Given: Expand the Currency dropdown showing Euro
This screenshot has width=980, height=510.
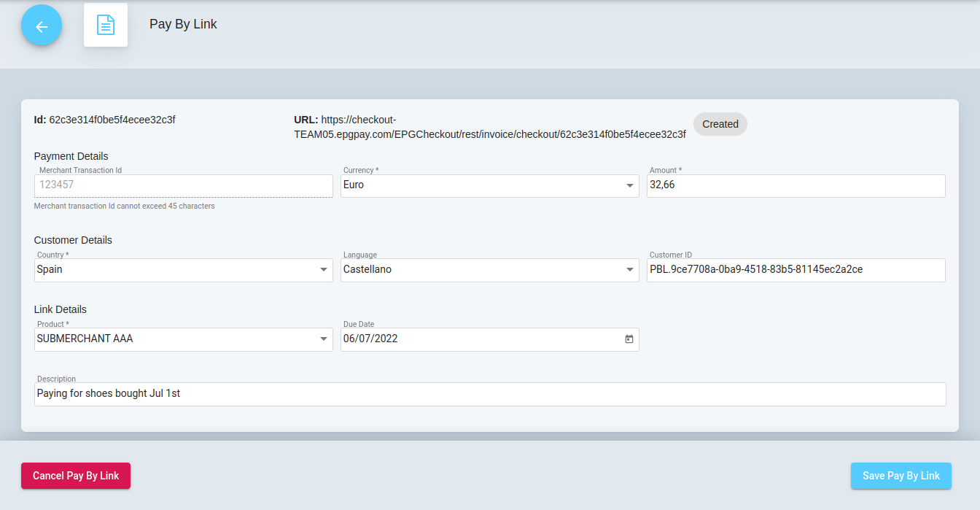Looking at the screenshot, I should point(489,186).
